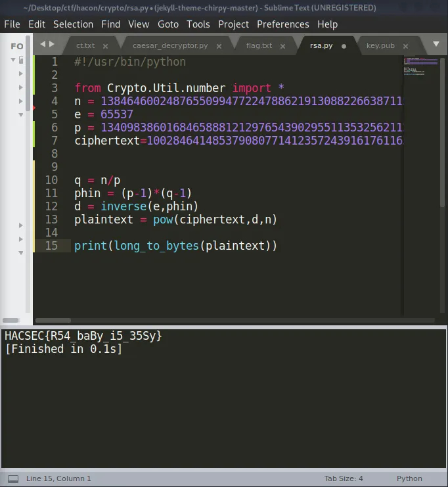Switch to the caesar_decryptor.py tab
The width and height of the screenshot is (448, 487).
(x=169, y=46)
